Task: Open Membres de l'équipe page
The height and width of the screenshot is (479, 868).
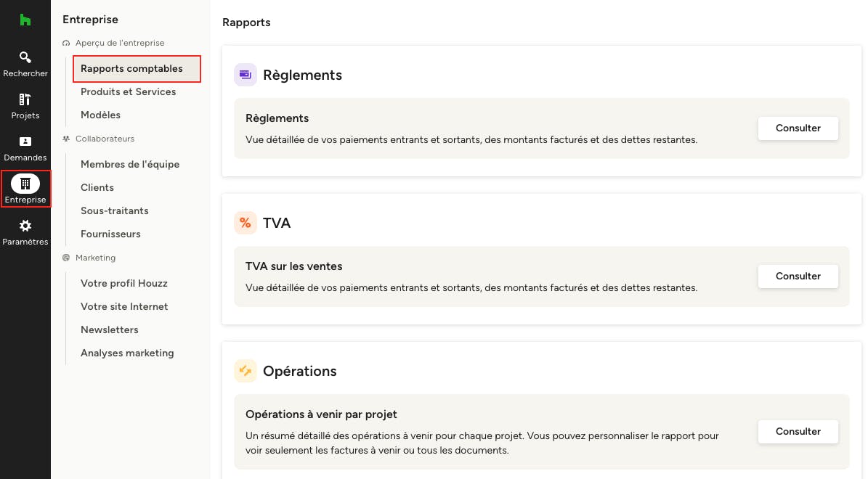Action: (130, 165)
